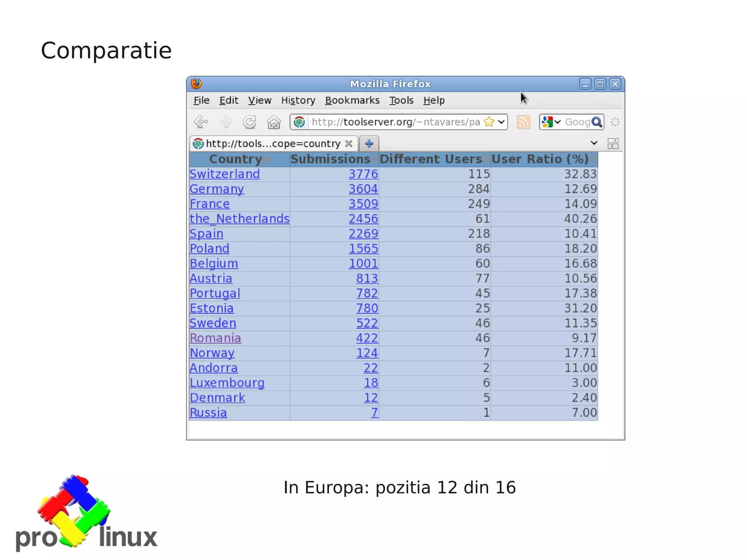Close the country tab

pos(349,143)
